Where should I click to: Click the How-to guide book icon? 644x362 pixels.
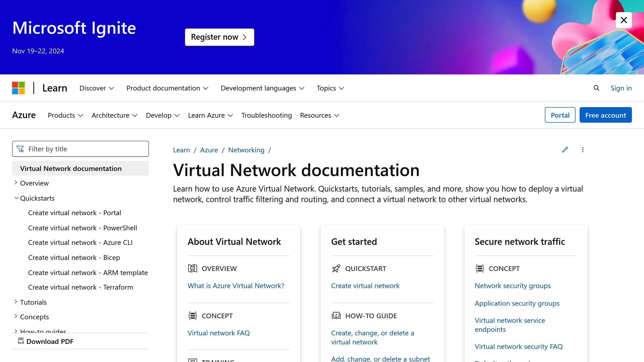coord(336,315)
